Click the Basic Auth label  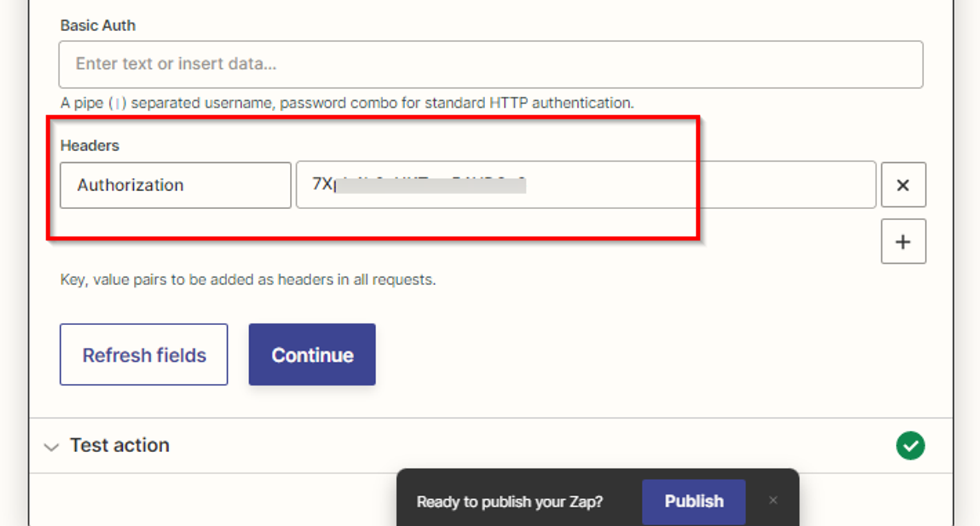pos(98,26)
